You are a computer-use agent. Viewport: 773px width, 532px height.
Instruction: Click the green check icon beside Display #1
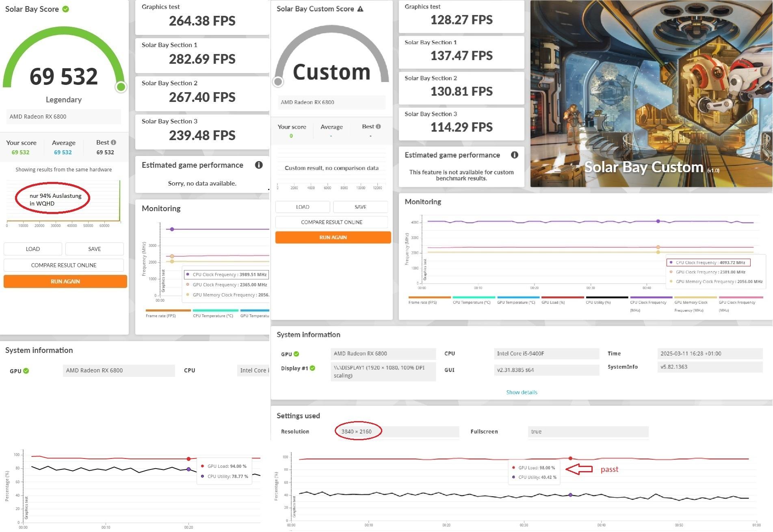tap(312, 368)
